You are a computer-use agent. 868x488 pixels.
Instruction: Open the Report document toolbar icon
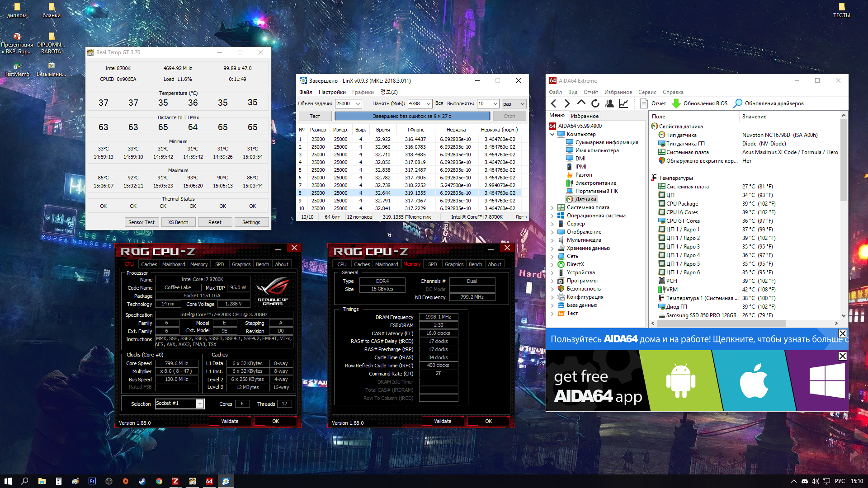[x=644, y=103]
